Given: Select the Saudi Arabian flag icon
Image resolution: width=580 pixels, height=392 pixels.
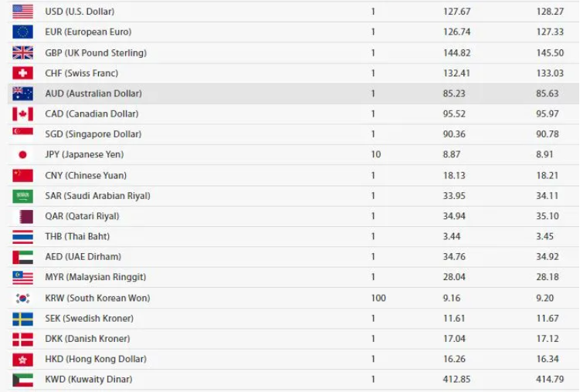Looking at the screenshot, I should (22, 195).
